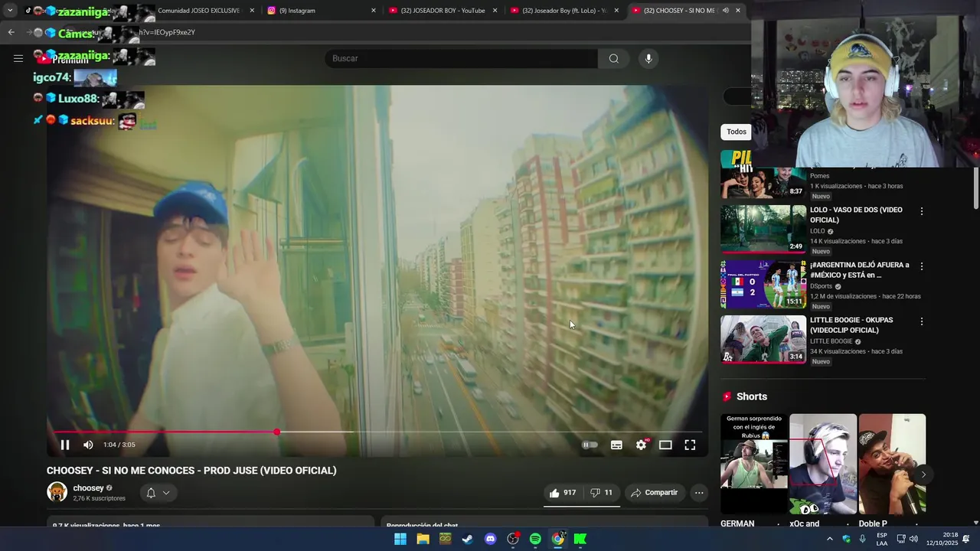Click the red progress bar scrubber handle
Image resolution: width=980 pixels, height=551 pixels.
coord(276,432)
